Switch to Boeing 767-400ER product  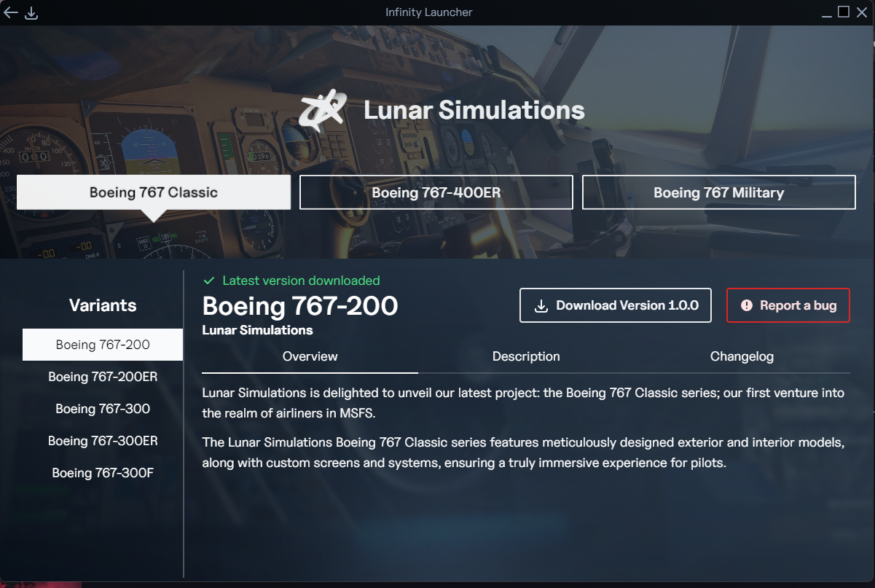pyautogui.click(x=436, y=192)
